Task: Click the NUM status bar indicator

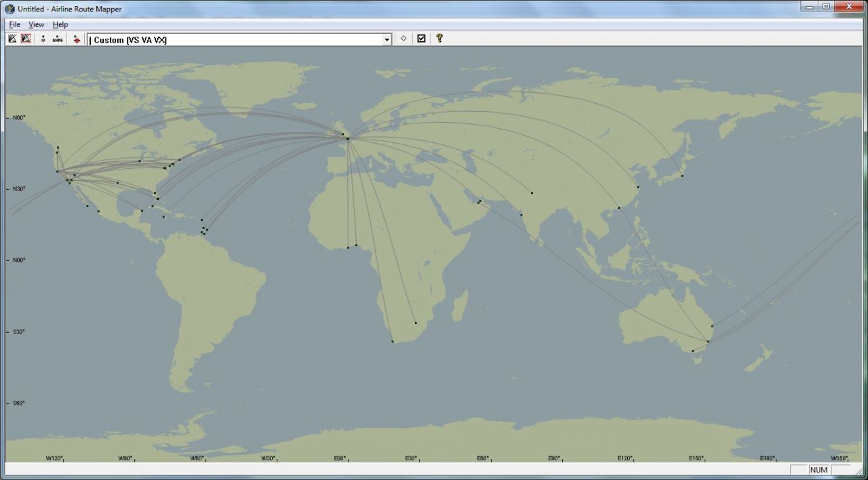Action: click(818, 470)
